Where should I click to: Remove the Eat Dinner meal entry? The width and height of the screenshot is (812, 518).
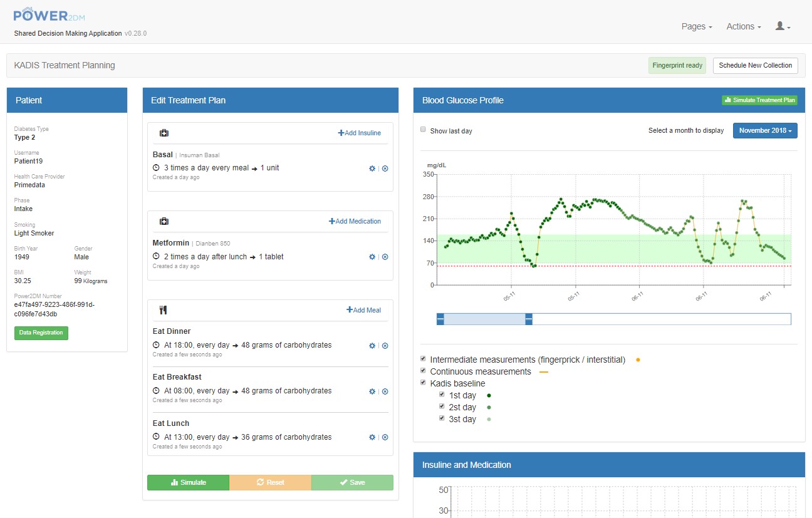click(x=385, y=346)
